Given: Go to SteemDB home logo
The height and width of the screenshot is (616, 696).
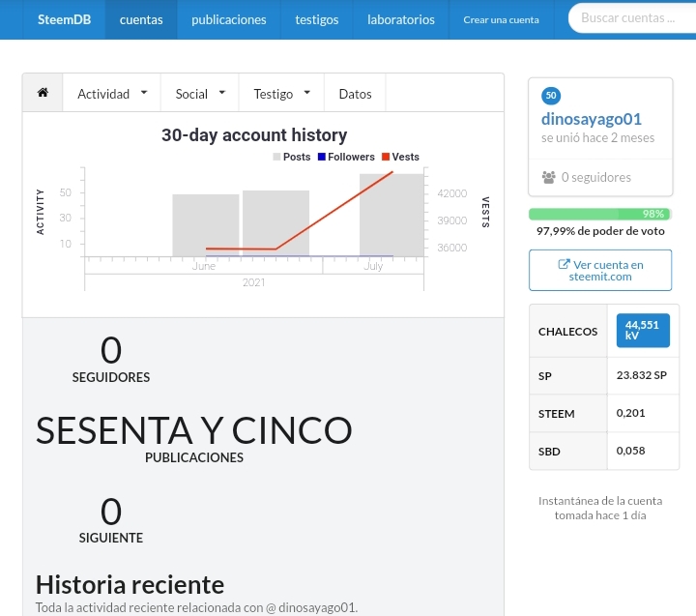Looking at the screenshot, I should coord(64,19).
